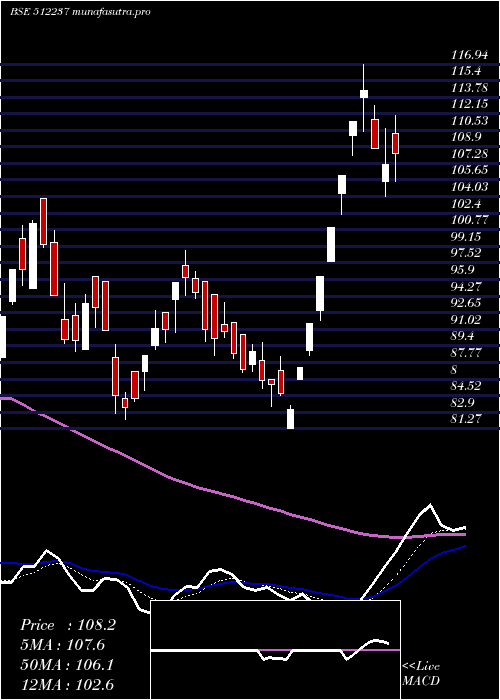The height and width of the screenshot is (700, 500).
Task: Open the MACD inset chart panel
Action: tap(275, 650)
